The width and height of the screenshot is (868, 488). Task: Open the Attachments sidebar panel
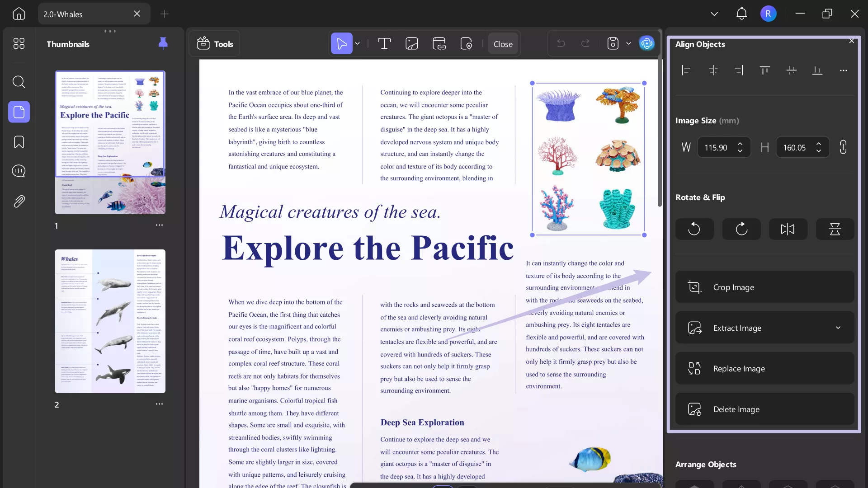[19, 201]
